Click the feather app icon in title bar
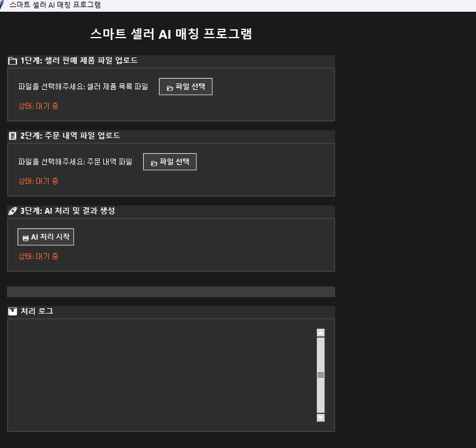Viewport: 476px width, 448px height. click(x=3, y=5)
